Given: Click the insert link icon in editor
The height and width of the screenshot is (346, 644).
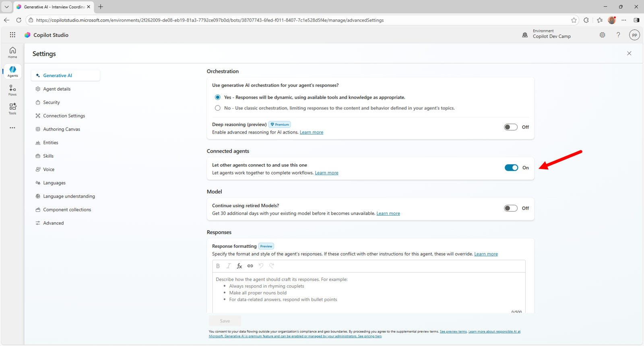Looking at the screenshot, I should click(250, 266).
